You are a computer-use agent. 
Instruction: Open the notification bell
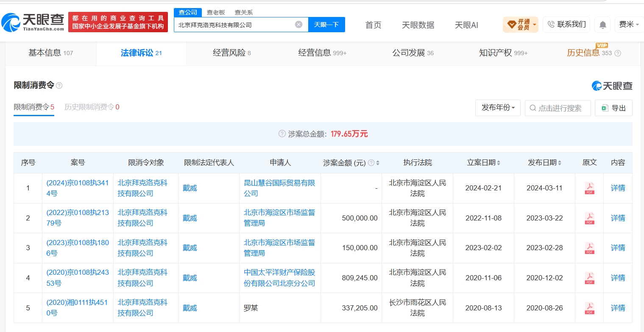tap(602, 25)
